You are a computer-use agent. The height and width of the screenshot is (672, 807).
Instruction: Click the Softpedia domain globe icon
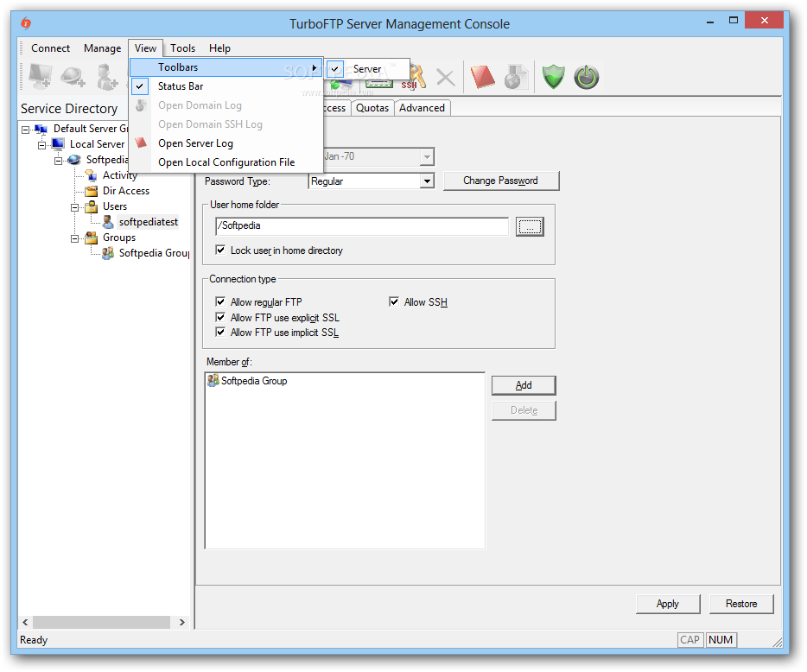74,160
